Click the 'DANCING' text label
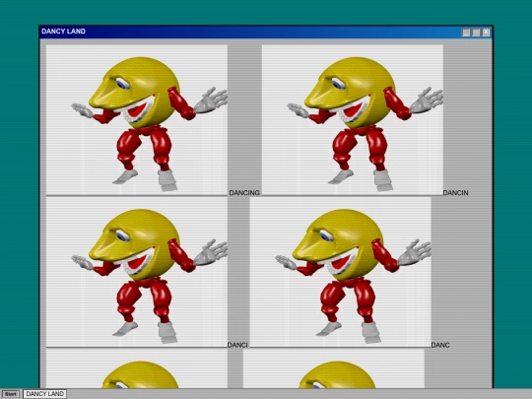 (x=244, y=193)
